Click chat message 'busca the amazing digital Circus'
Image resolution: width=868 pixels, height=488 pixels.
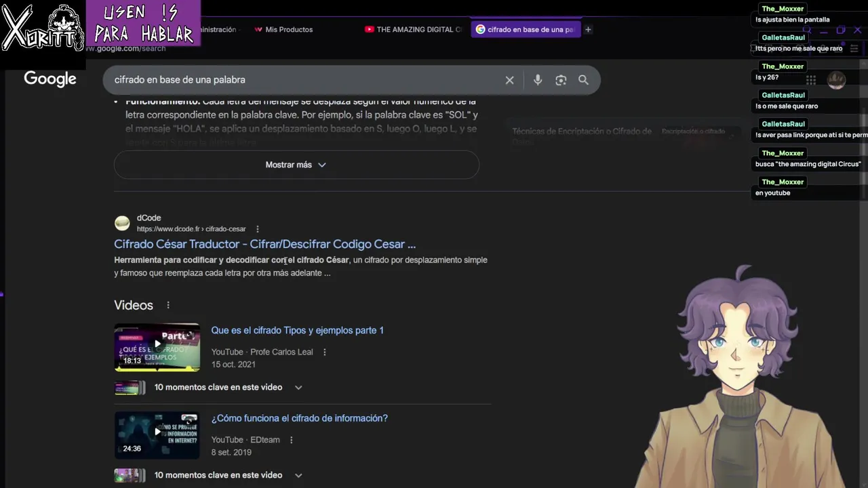[x=808, y=164]
